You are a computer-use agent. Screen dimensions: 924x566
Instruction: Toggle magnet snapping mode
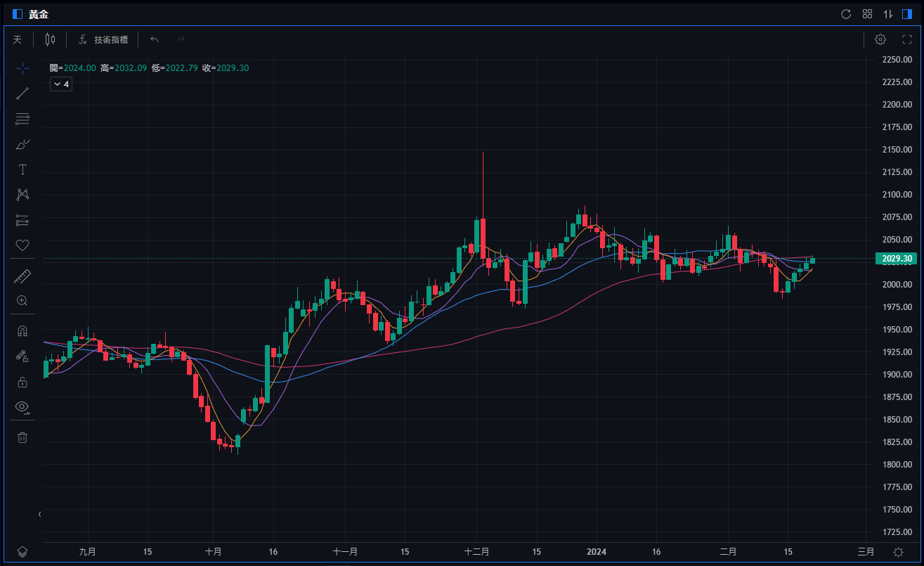click(22, 330)
